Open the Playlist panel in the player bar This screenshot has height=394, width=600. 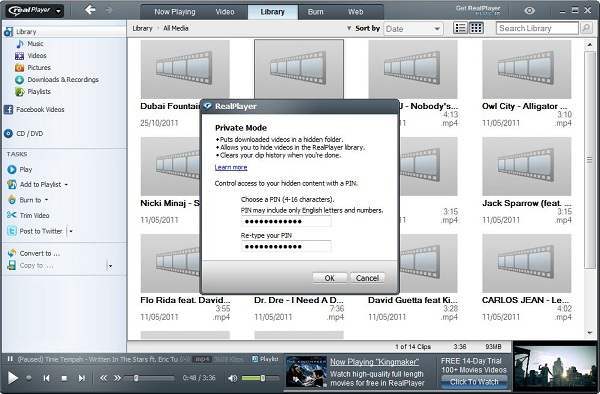[x=265, y=359]
